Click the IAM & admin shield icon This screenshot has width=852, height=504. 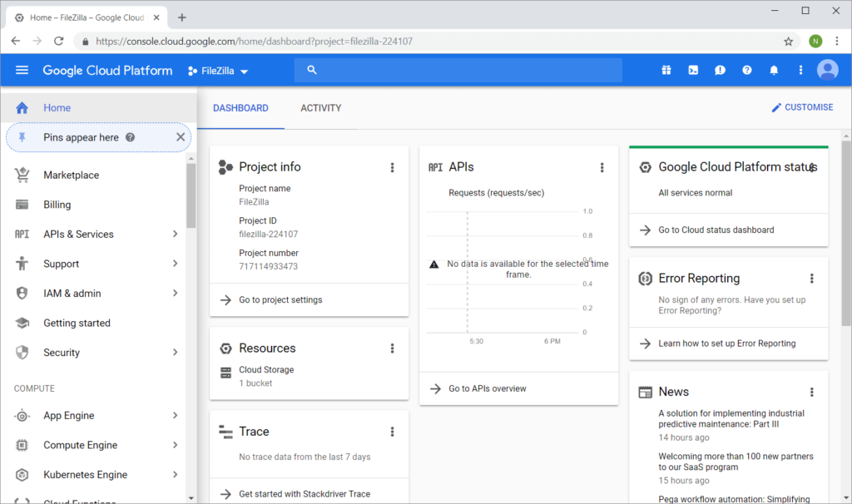pyautogui.click(x=22, y=294)
